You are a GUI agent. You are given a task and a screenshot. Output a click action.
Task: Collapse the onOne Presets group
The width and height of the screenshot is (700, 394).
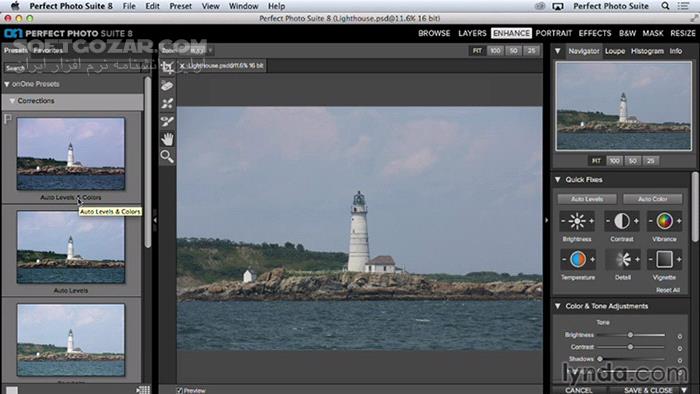pos(7,84)
